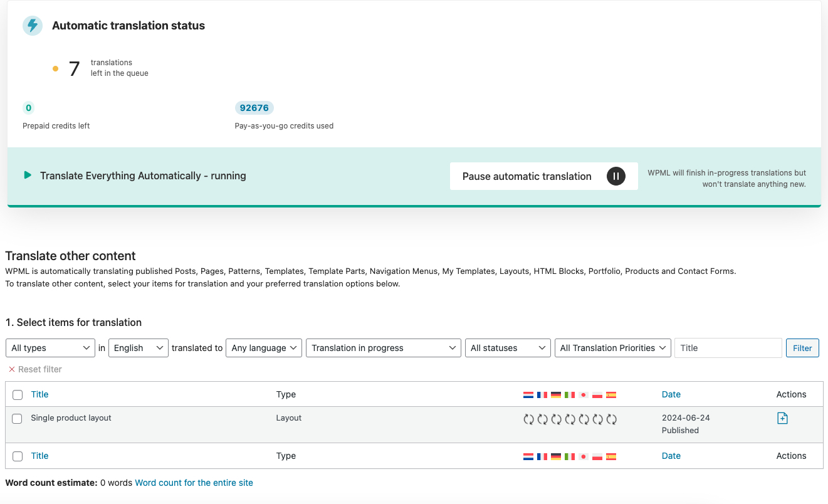828x504 pixels.
Task: Tick the select-all checkbox in table footer
Action: 18,456
